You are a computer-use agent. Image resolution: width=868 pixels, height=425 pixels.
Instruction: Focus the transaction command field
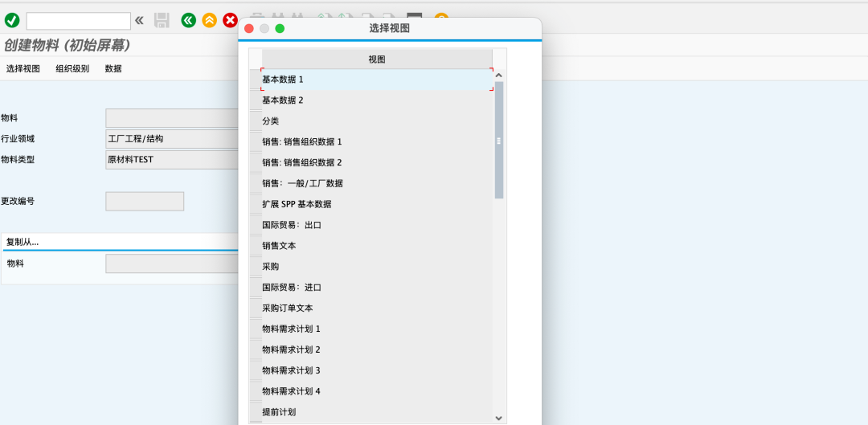79,21
